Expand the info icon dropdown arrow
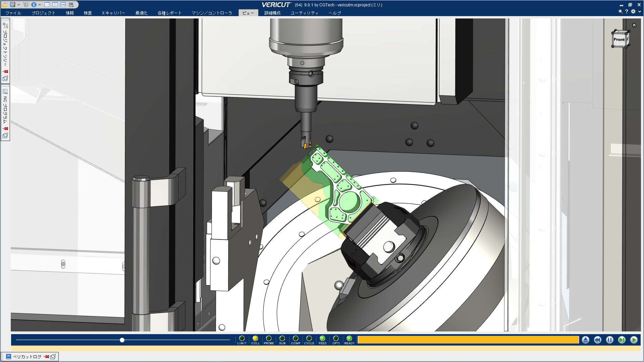The height and width of the screenshot is (362, 644). click(40, 5)
